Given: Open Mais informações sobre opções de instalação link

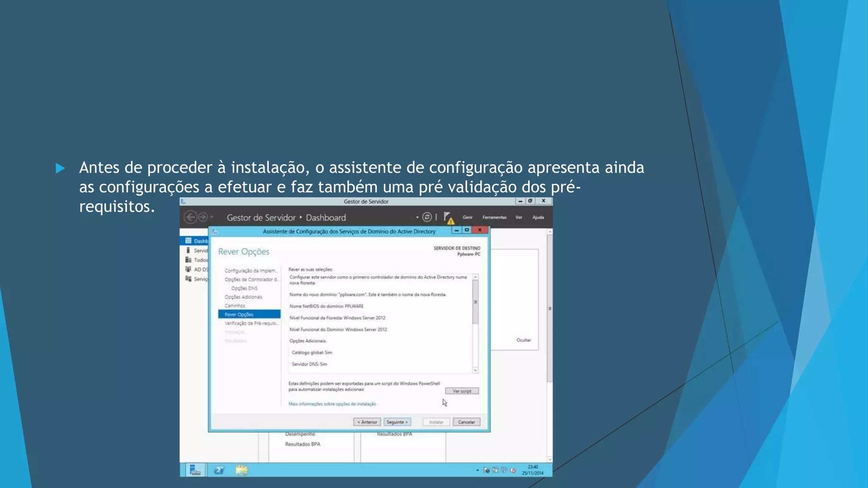Looking at the screenshot, I should [x=332, y=404].
